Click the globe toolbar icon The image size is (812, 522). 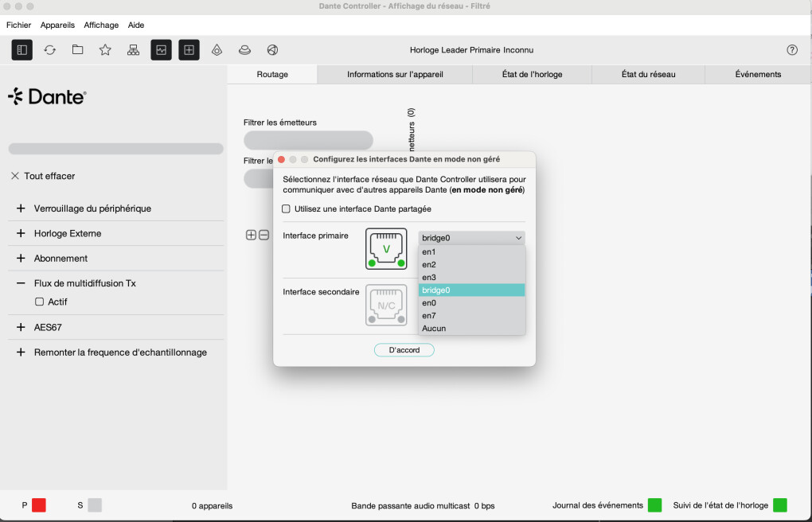(x=272, y=49)
